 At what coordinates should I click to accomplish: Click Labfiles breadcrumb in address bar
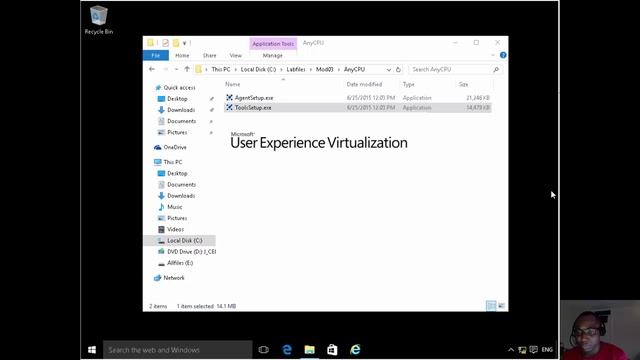tap(296, 70)
